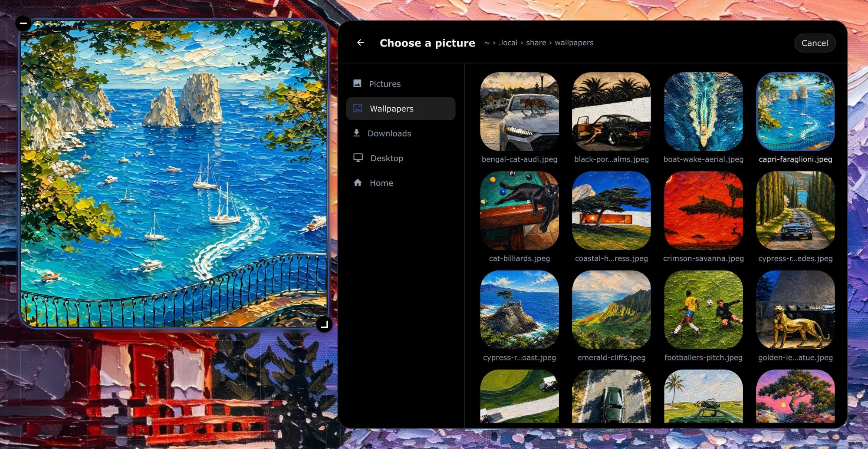Image resolution: width=868 pixels, height=449 pixels.
Task: Click the Wallpapers sidebar icon
Action: click(358, 108)
